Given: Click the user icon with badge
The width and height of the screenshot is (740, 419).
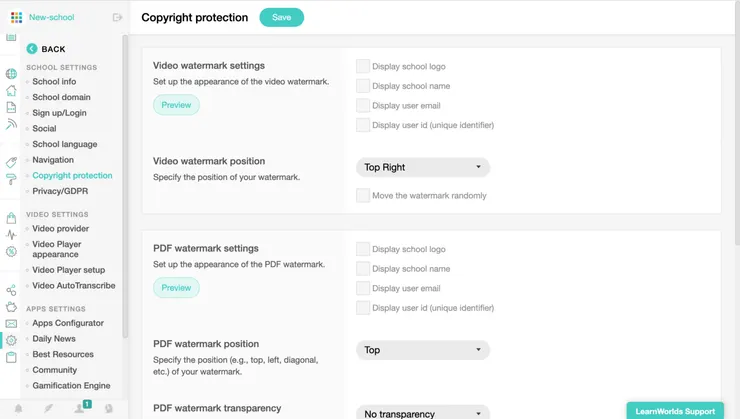Looking at the screenshot, I should click(x=79, y=408).
